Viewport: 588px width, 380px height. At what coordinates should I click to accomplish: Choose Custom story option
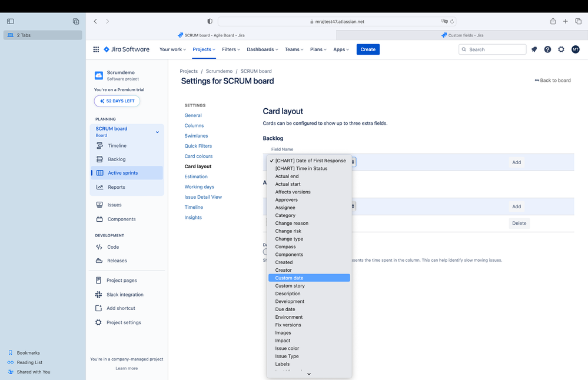(x=310, y=285)
